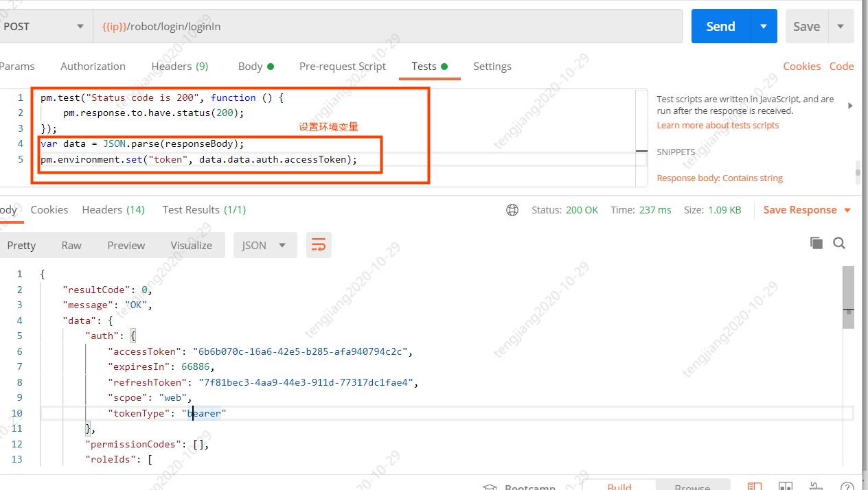Open the response Headers (14) tab
This screenshot has width=868, height=490.
[x=113, y=210]
